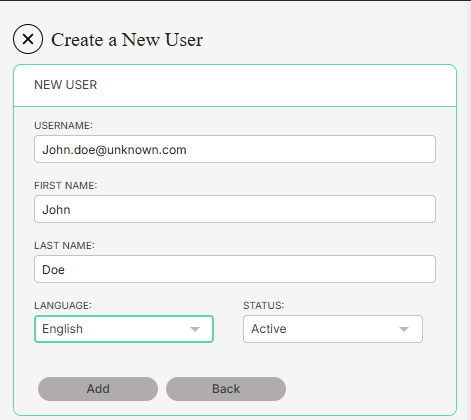Click the STATUS label

click(x=264, y=306)
